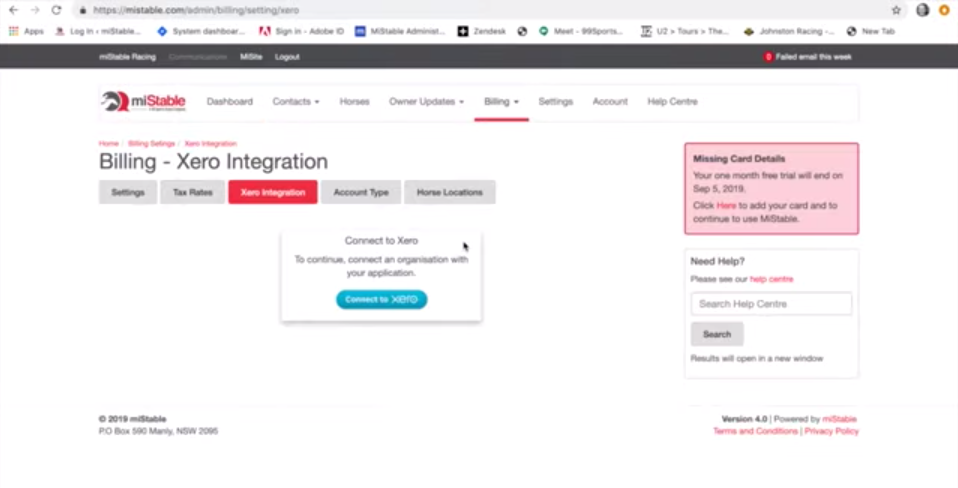
Task: Open Communications in the top bar
Action: point(197,57)
